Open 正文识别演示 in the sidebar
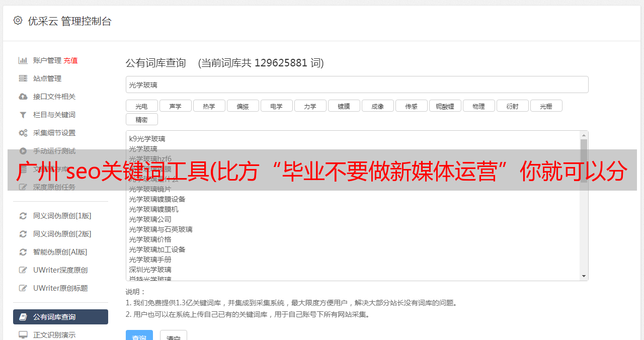The height and width of the screenshot is (340, 644). [x=54, y=335]
